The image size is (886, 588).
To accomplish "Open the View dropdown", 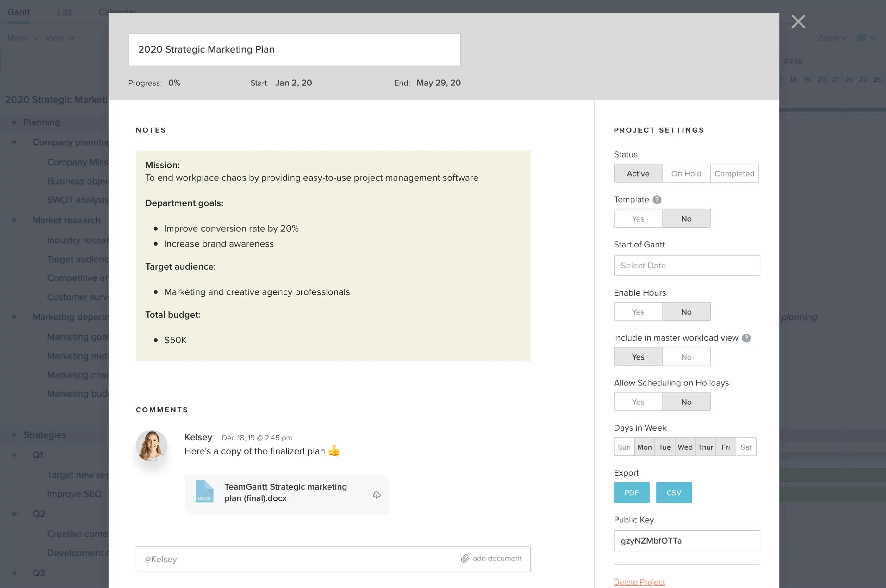I will tap(60, 38).
